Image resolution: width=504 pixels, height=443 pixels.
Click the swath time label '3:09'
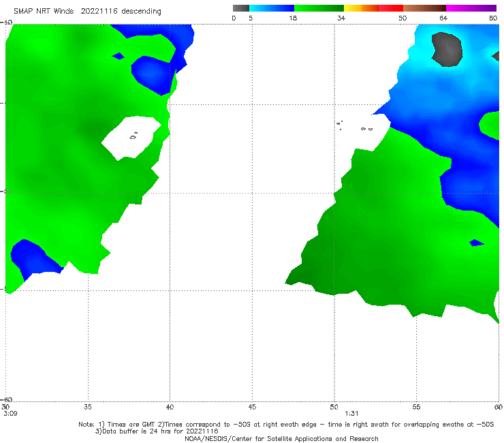pyautogui.click(x=10, y=414)
